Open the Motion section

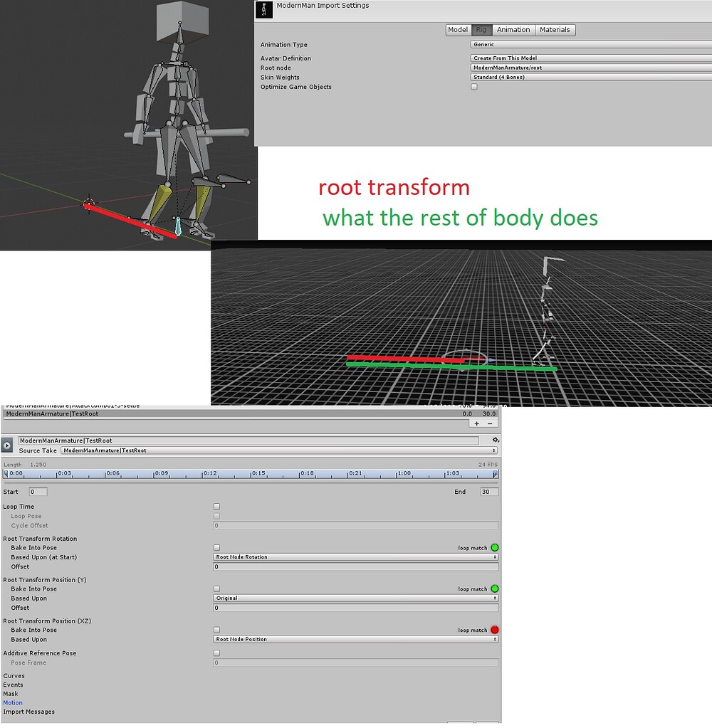click(12, 702)
